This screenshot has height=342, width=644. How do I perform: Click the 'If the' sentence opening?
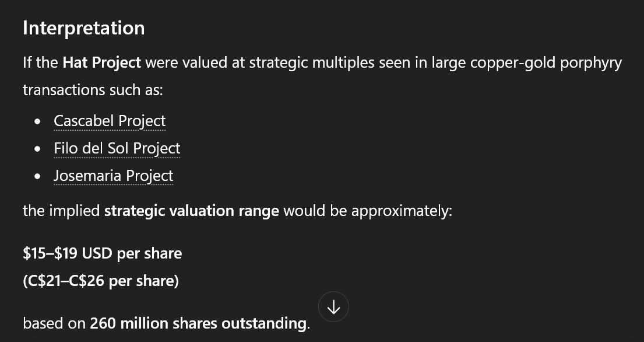(x=40, y=62)
